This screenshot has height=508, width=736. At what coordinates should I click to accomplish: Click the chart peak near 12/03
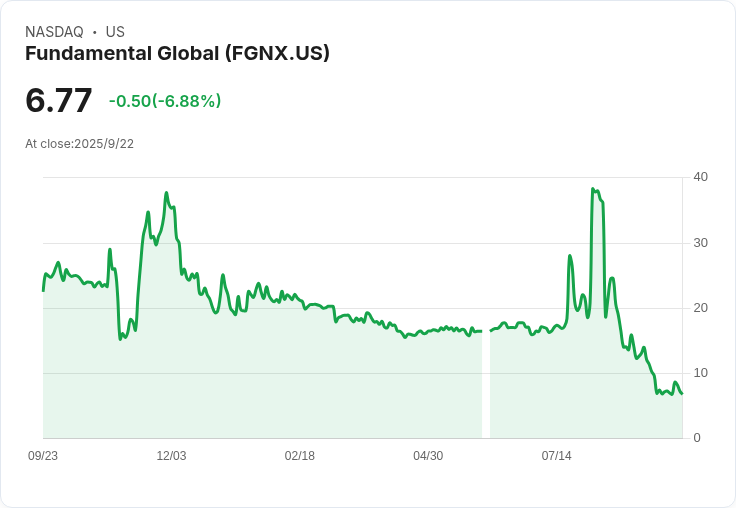pyautogui.click(x=166, y=193)
